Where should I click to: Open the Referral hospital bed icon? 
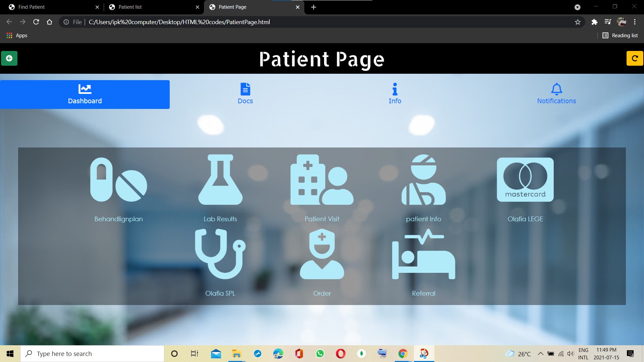424,254
